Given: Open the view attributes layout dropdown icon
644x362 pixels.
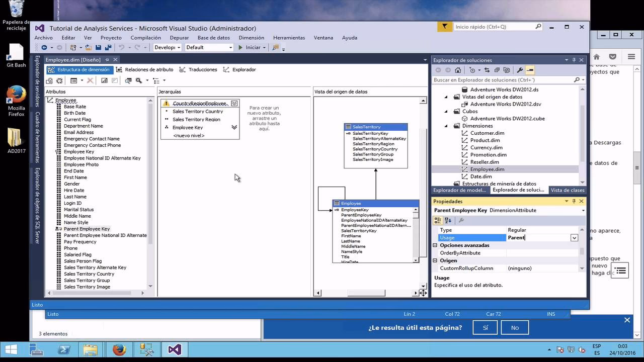Looking at the screenshot, I should click(x=73, y=80).
